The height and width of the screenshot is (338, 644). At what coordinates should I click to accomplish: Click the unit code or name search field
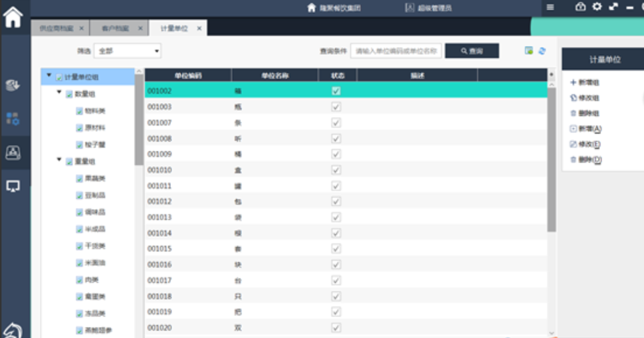click(396, 51)
